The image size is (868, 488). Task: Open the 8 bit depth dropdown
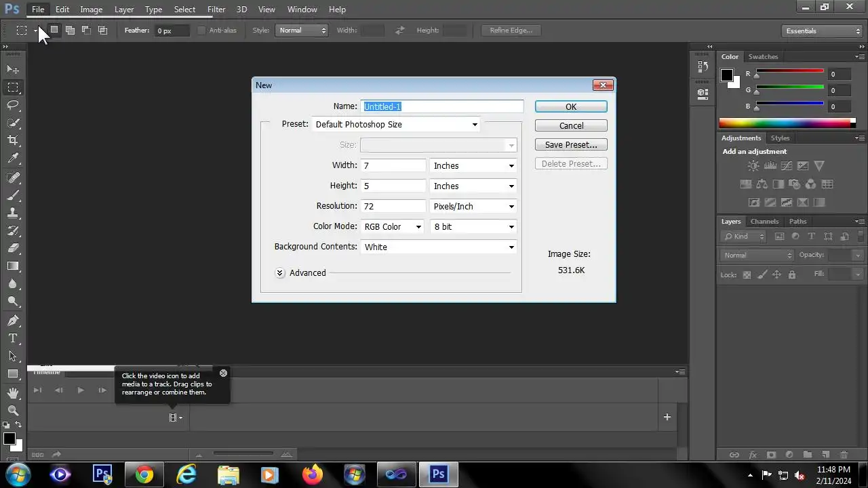click(x=473, y=227)
